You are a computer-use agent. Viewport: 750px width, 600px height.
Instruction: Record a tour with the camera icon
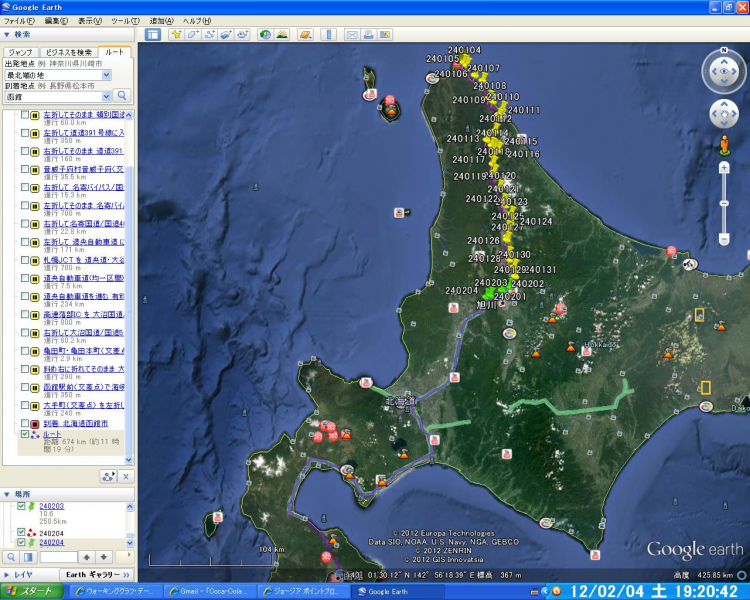tap(243, 34)
